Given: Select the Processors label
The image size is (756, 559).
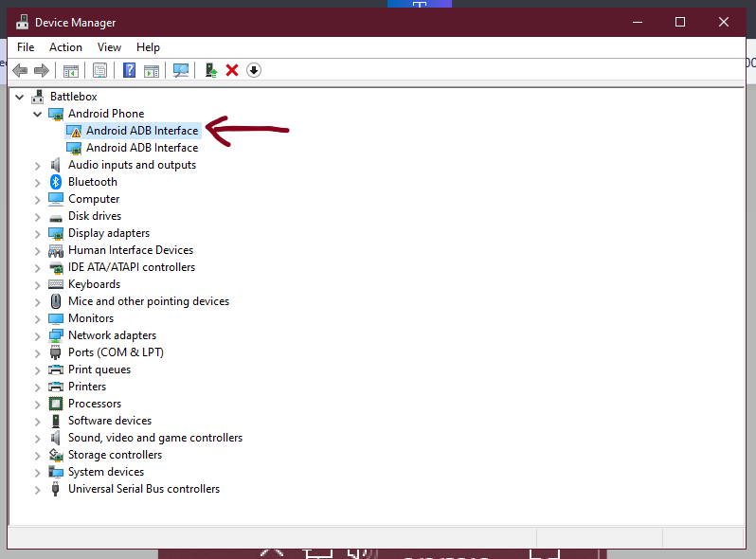Looking at the screenshot, I should coord(95,404).
